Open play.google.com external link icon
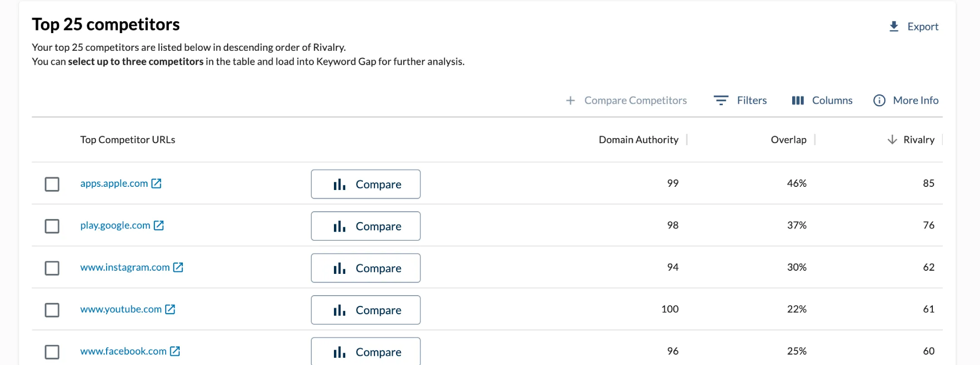 tap(159, 225)
